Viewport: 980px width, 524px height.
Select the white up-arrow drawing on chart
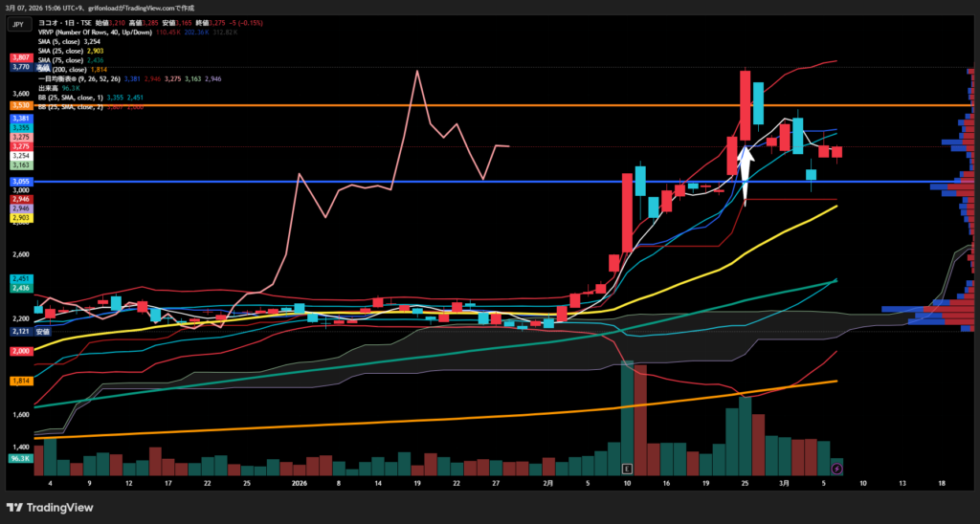(x=745, y=162)
